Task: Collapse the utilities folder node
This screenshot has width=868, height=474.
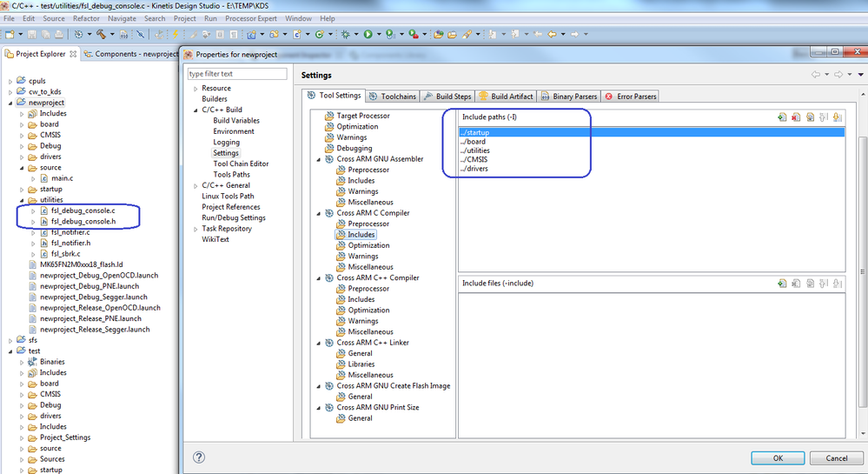Action: [x=22, y=200]
